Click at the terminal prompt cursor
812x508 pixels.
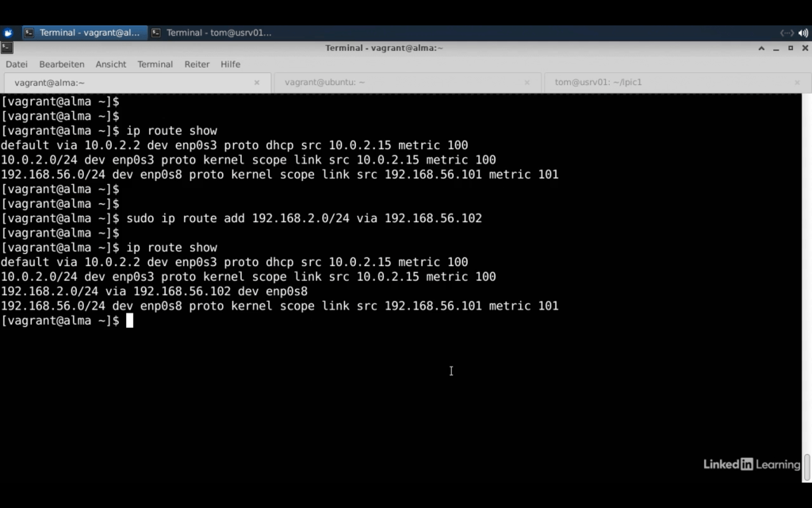click(x=129, y=321)
